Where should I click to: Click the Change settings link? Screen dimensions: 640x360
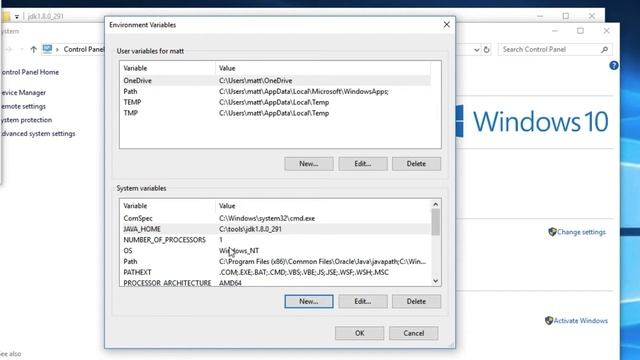pos(581,232)
